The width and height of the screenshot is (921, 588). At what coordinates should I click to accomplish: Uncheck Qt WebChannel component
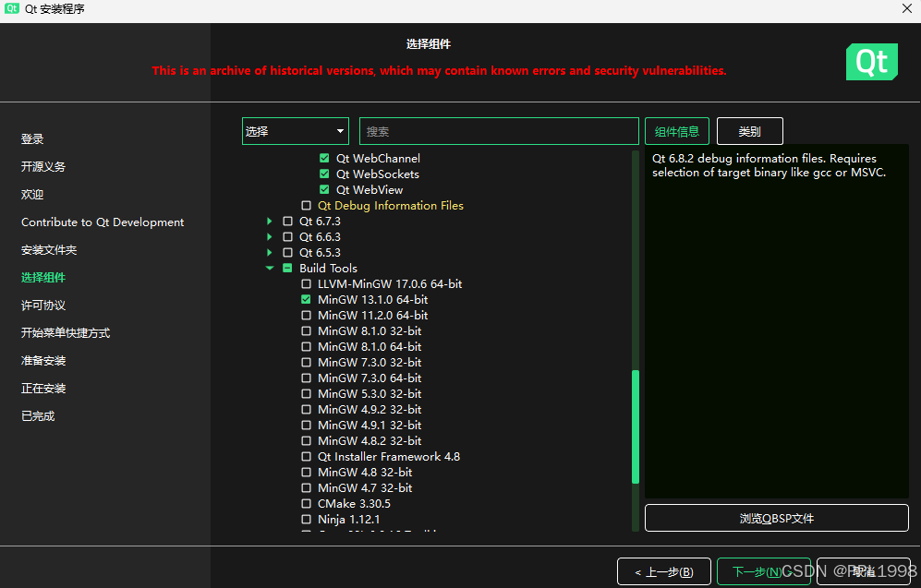coord(324,159)
